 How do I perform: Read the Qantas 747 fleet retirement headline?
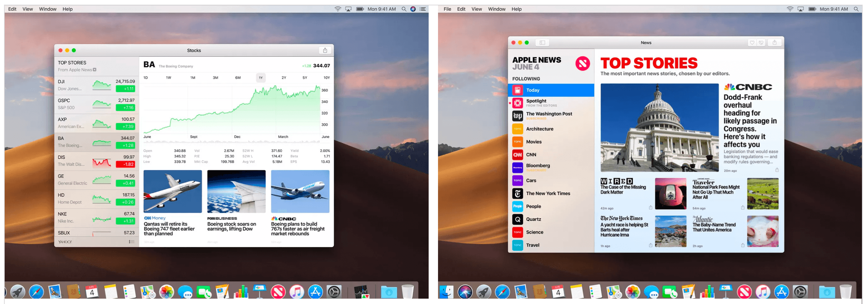coord(169,229)
